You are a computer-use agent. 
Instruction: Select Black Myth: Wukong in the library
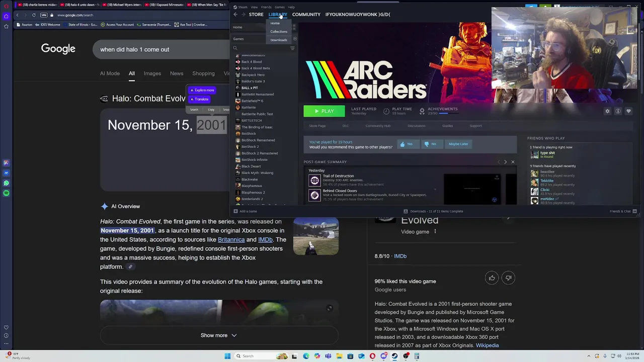[x=257, y=173]
